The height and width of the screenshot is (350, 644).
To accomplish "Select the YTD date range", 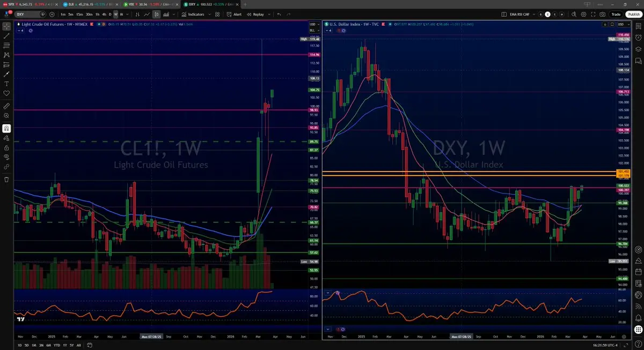I will [57, 345].
